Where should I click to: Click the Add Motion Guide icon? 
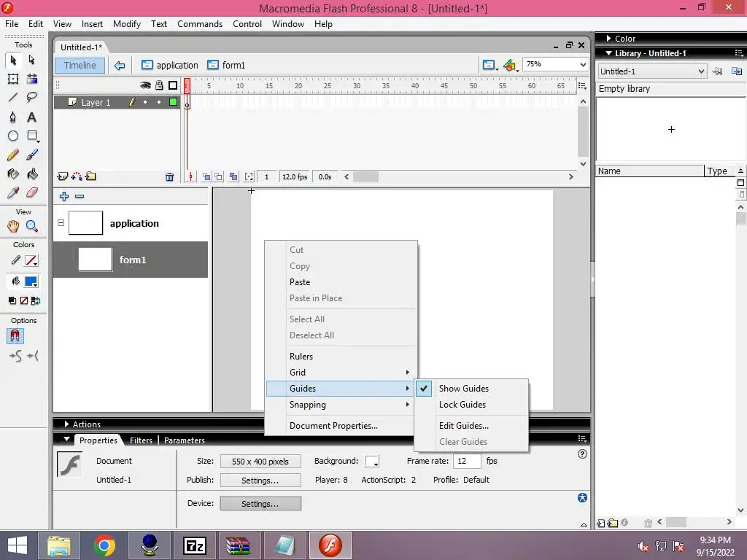[x=76, y=176]
